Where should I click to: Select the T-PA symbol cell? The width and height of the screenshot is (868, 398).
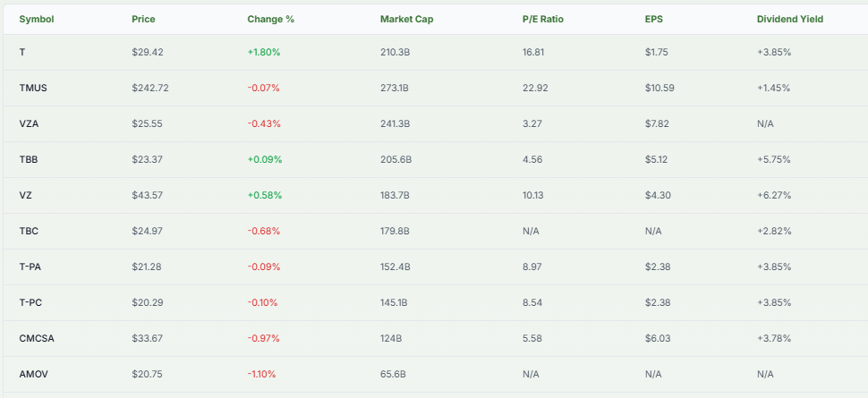pos(30,267)
